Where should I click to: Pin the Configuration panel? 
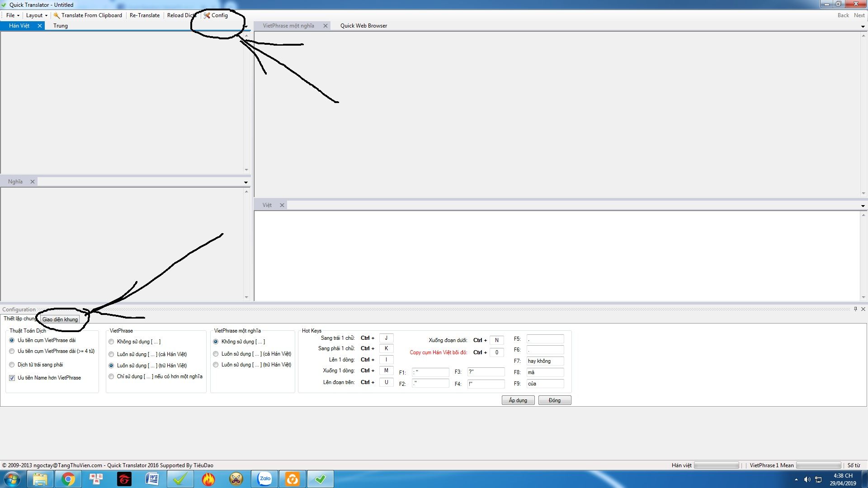855,309
